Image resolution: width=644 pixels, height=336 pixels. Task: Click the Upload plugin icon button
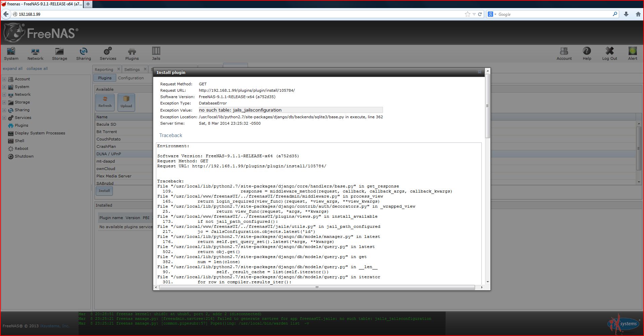[126, 102]
